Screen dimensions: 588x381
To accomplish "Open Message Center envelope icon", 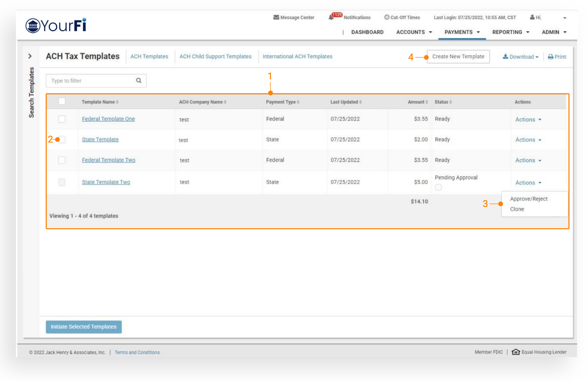I will click(x=276, y=17).
